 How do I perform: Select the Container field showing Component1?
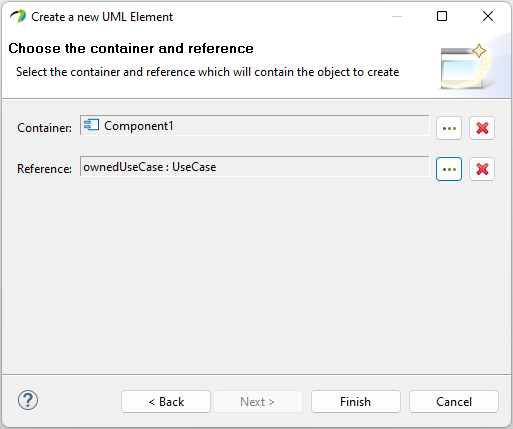(x=255, y=126)
